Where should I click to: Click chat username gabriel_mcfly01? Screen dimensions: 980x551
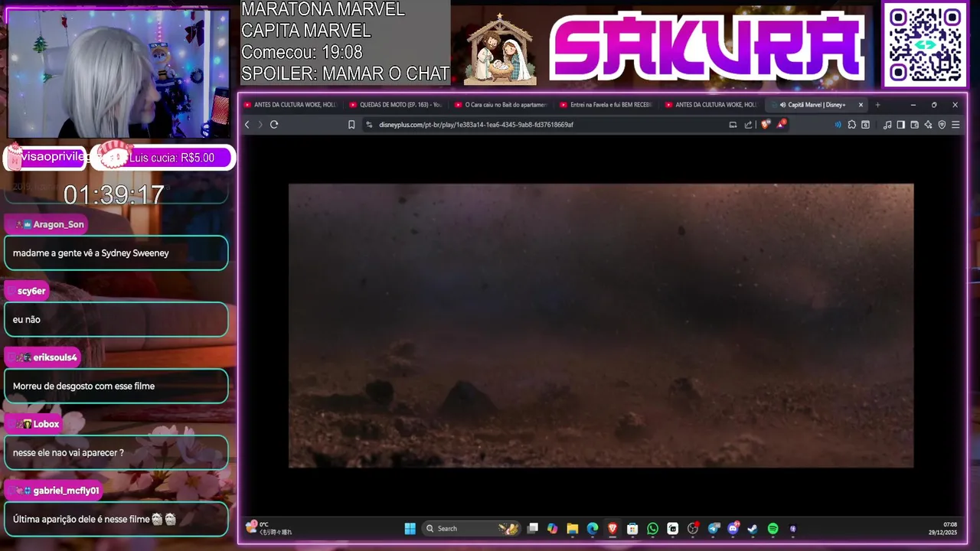(66, 491)
